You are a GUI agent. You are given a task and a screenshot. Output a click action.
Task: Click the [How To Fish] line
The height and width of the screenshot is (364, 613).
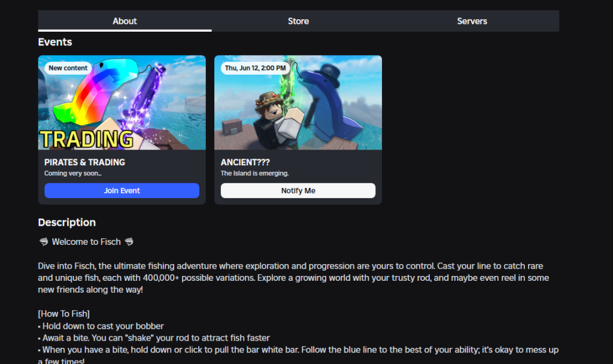[x=63, y=314]
